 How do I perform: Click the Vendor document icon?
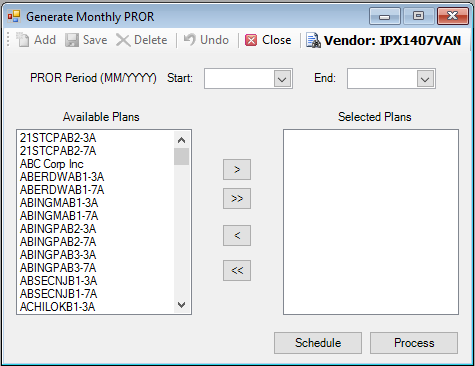coord(313,40)
